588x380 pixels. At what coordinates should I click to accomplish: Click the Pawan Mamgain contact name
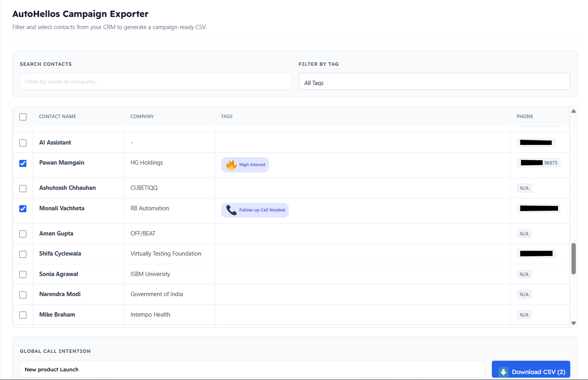click(x=62, y=163)
